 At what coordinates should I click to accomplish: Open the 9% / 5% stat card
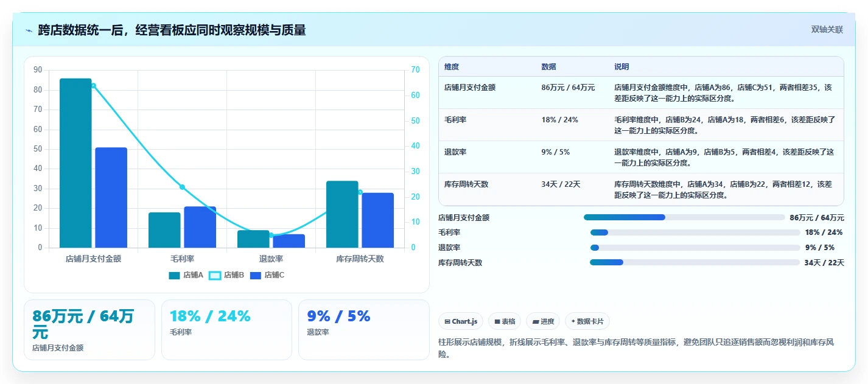364,330
